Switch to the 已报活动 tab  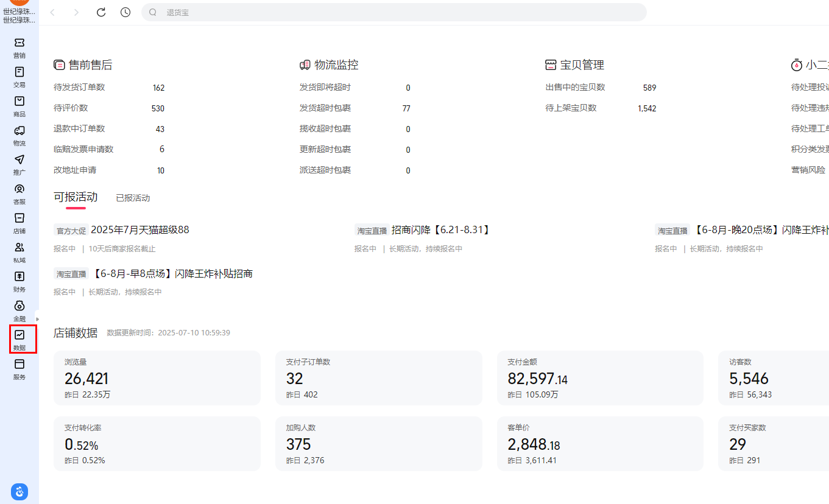click(133, 198)
